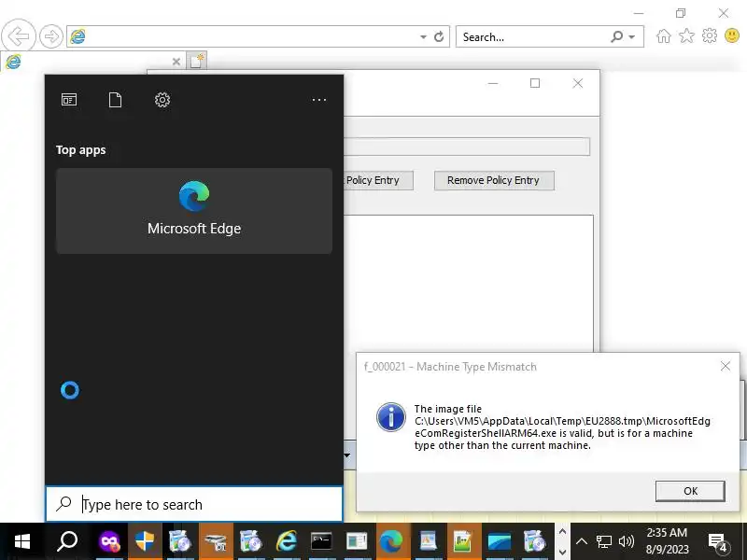Open the Apps filter in search panel
747x560 pixels.
coord(69,100)
